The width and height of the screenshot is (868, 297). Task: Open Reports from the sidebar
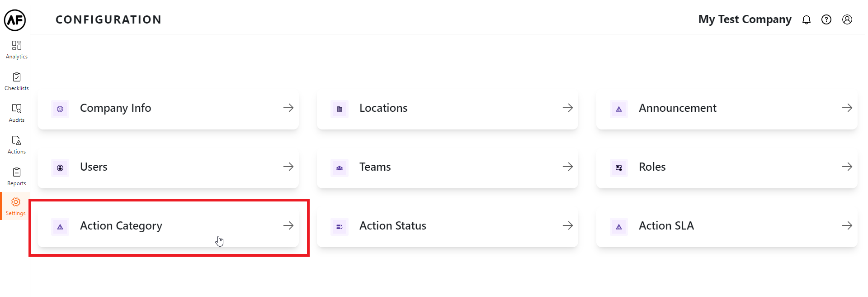pyautogui.click(x=17, y=176)
